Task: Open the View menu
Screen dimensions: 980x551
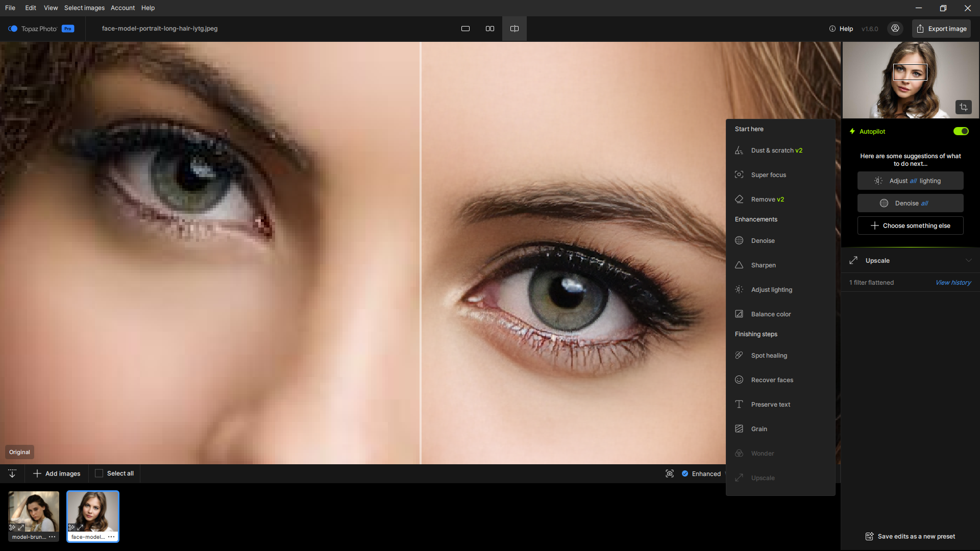Action: [x=51, y=8]
